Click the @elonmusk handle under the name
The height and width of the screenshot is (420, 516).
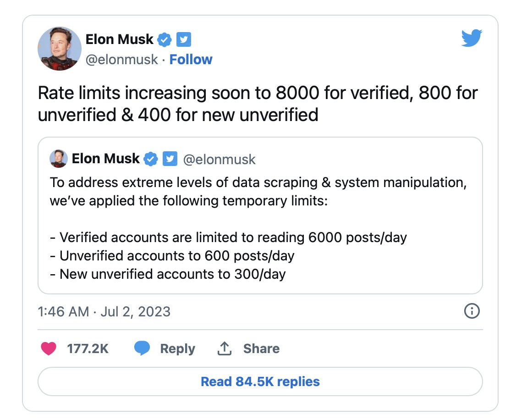click(122, 60)
